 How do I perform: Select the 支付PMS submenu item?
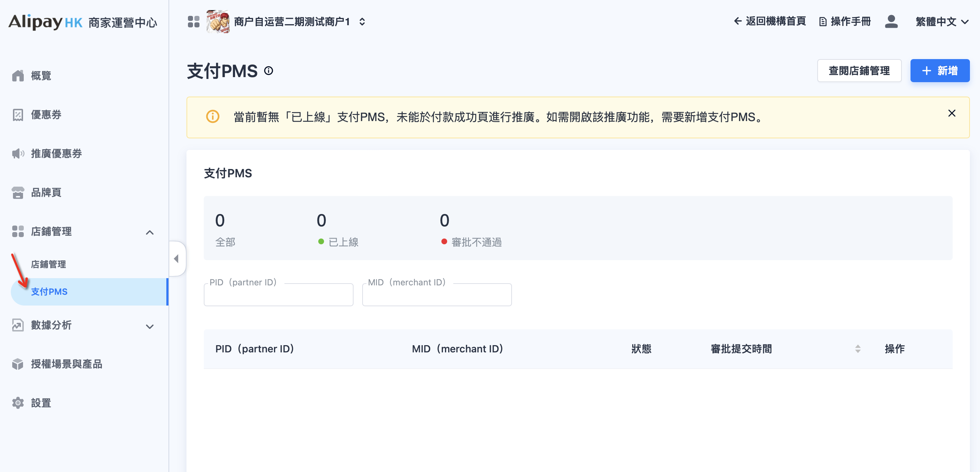click(89, 291)
